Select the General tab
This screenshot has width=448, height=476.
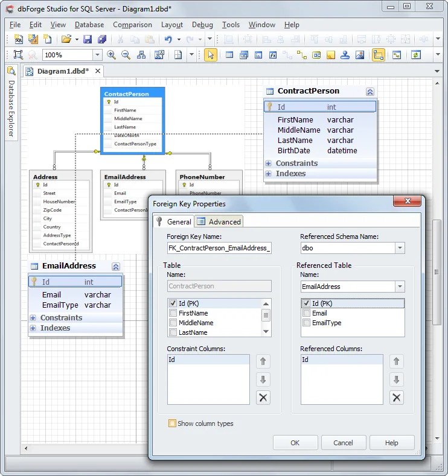[x=174, y=221]
